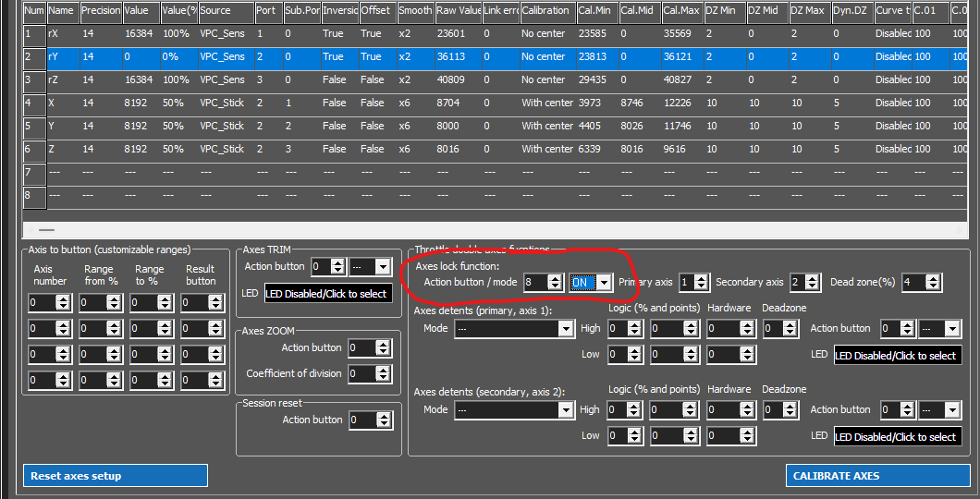Select the rX axis row

pyautogui.click(x=495, y=33)
